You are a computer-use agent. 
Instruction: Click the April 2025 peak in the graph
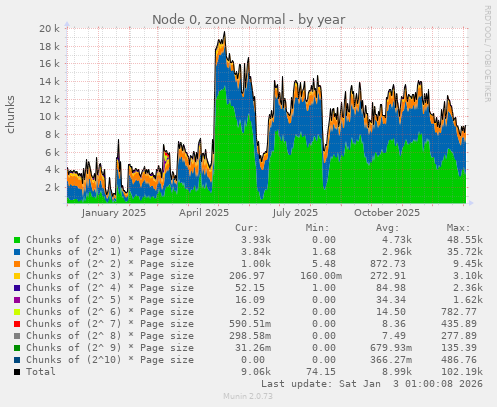[224, 32]
